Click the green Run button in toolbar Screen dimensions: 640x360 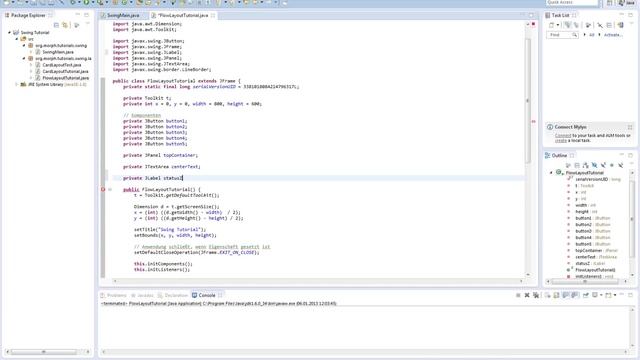coord(86,2)
